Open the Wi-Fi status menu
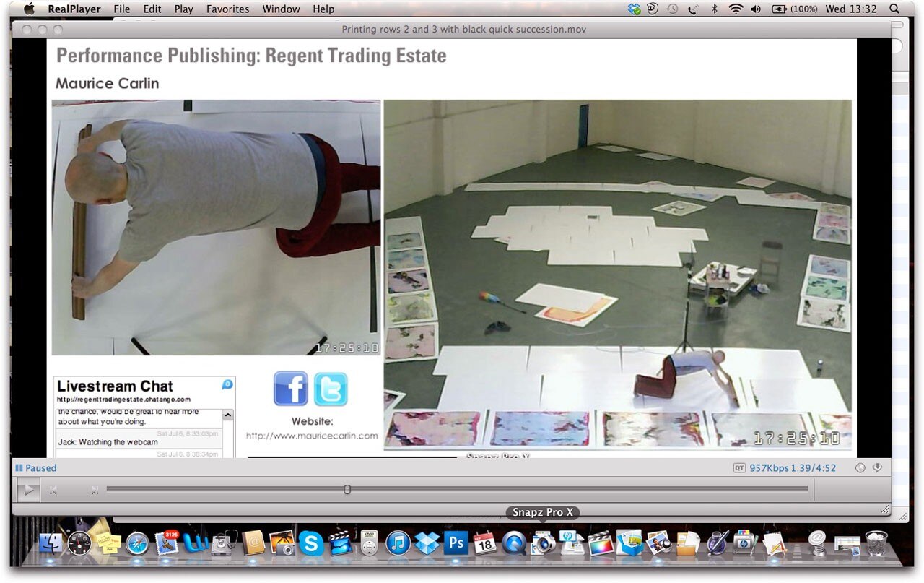 736,9
